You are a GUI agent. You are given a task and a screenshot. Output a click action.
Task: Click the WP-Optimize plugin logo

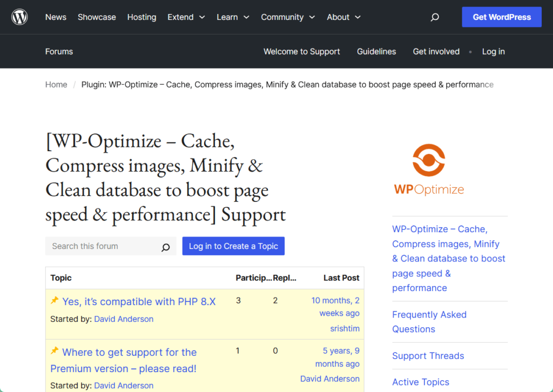pyautogui.click(x=429, y=170)
